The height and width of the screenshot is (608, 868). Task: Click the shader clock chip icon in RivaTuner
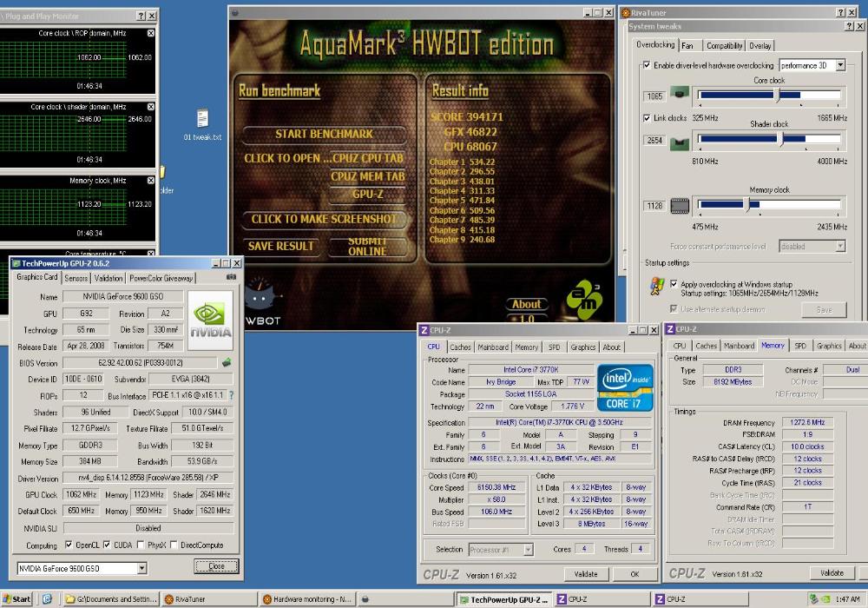[x=680, y=144]
